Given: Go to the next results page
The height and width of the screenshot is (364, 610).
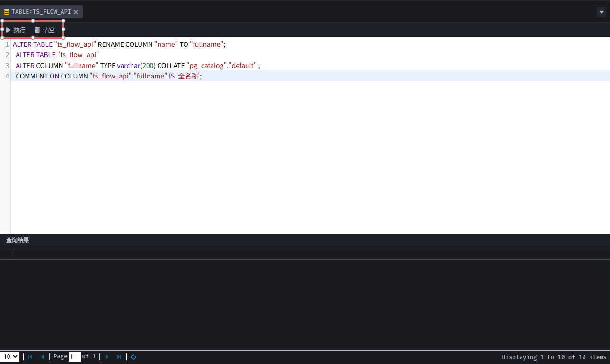Looking at the screenshot, I should tap(107, 357).
